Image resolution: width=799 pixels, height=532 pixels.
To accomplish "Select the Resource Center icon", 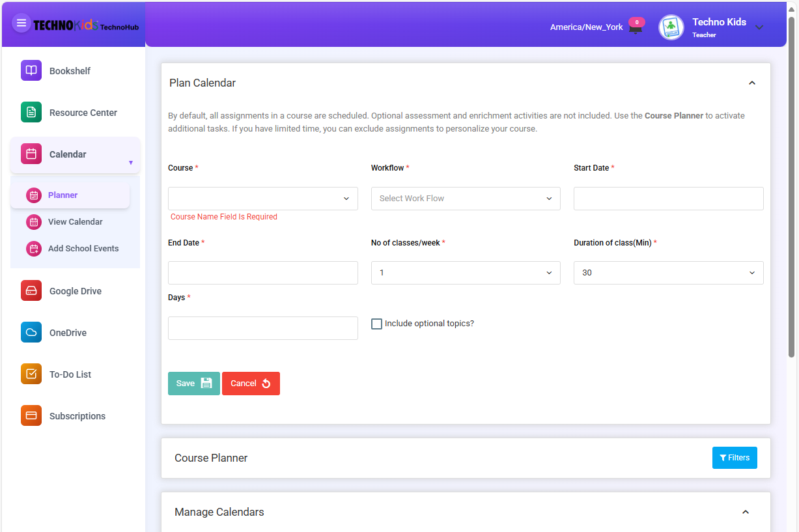I will (31, 112).
